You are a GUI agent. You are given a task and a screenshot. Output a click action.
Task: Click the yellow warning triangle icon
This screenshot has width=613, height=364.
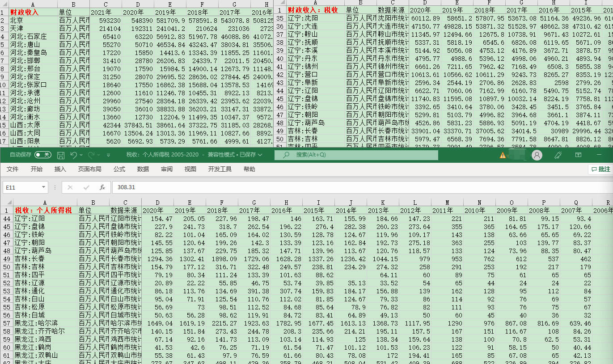tap(503, 155)
